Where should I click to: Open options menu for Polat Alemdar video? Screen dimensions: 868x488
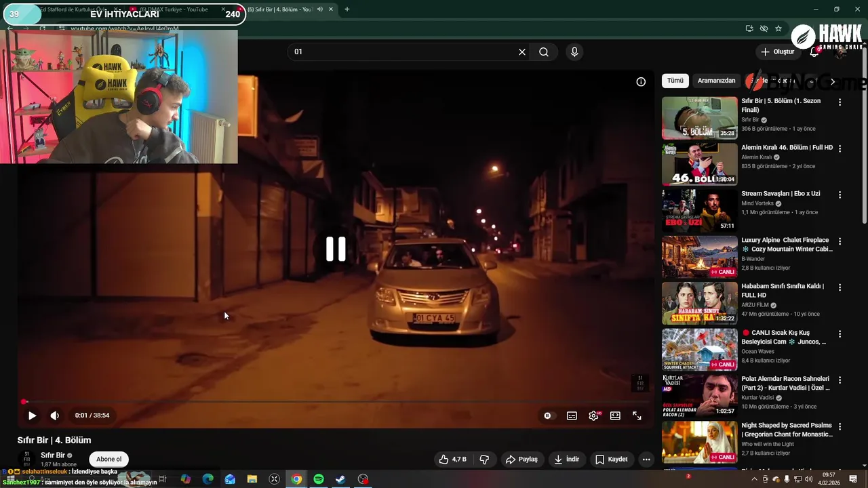(x=840, y=380)
